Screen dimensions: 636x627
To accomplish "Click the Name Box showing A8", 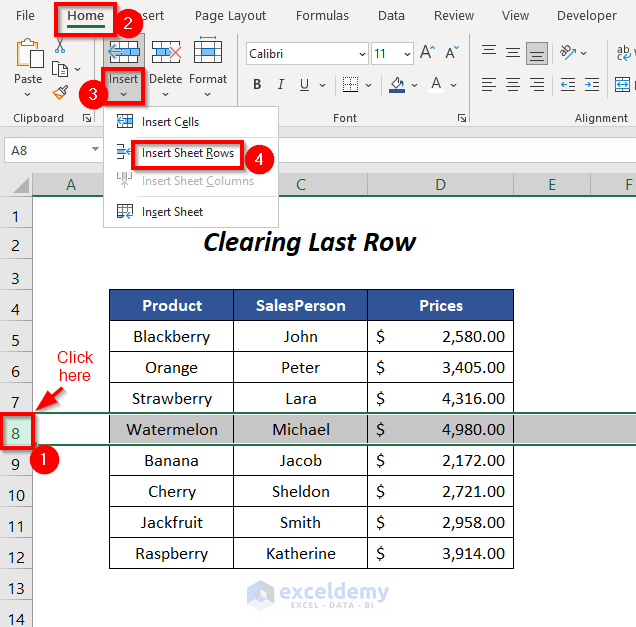I will (x=53, y=150).
